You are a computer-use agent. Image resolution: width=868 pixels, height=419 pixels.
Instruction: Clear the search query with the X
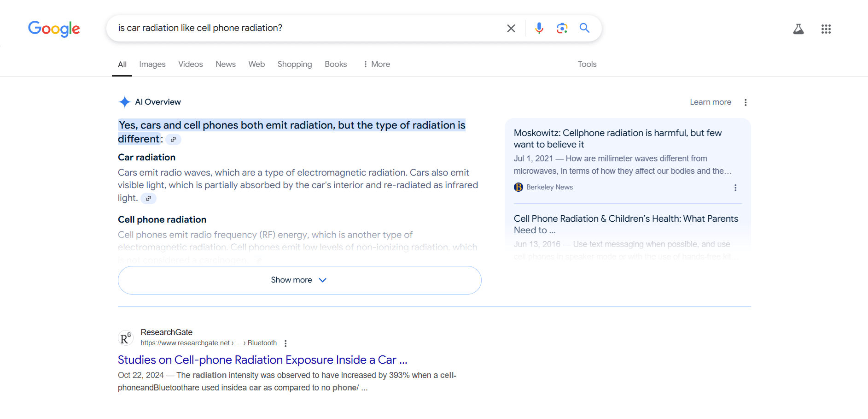(x=511, y=28)
